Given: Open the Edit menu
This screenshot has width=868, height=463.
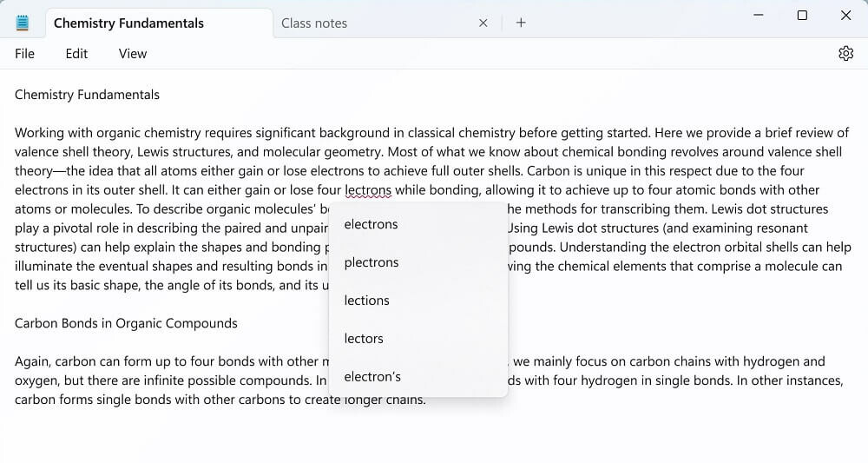Looking at the screenshot, I should [76, 54].
